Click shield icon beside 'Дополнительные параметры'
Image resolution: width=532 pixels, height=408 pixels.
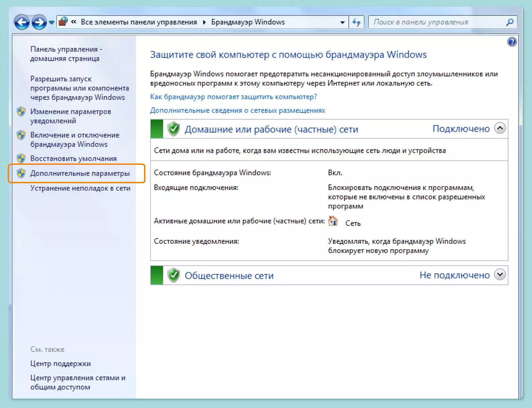[21, 173]
